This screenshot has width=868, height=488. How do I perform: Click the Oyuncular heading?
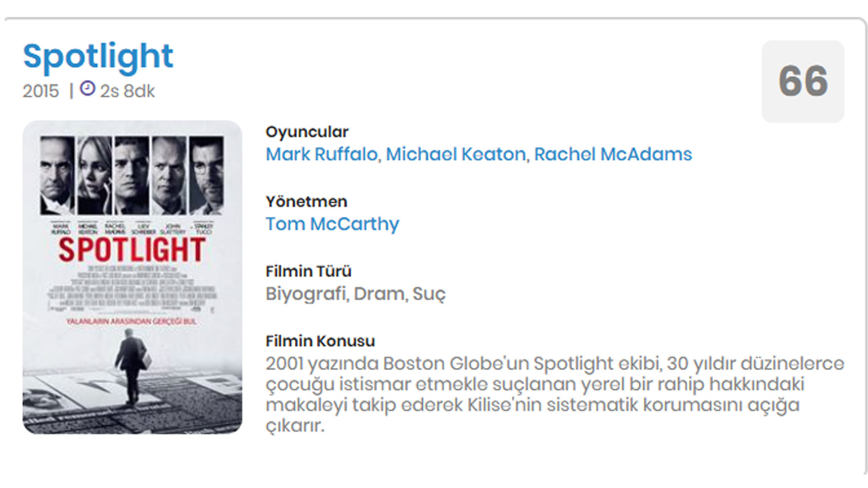pos(307,131)
